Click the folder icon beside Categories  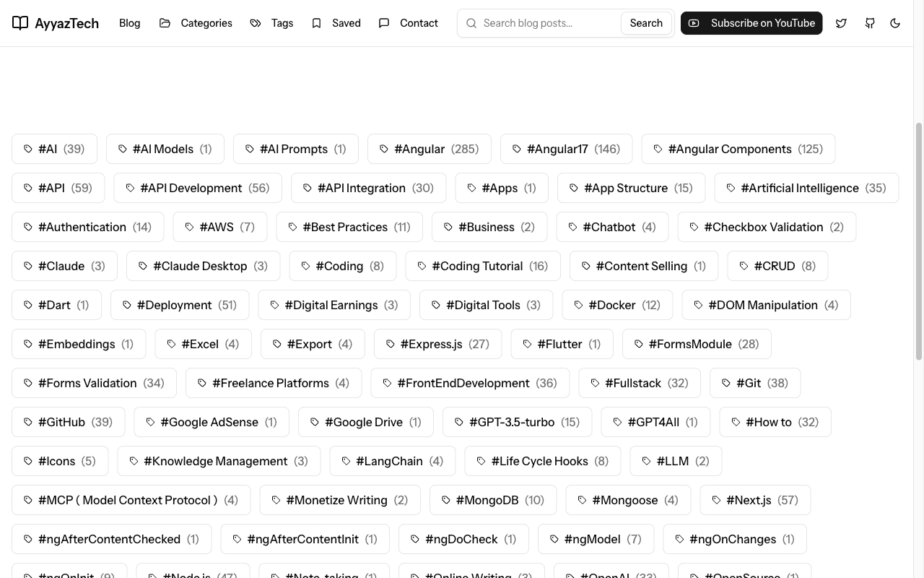coord(165,23)
